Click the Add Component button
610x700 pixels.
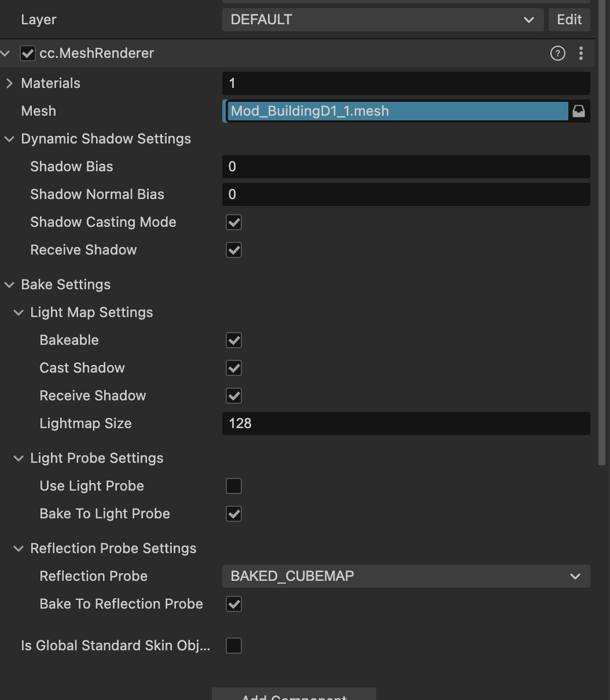(x=294, y=695)
